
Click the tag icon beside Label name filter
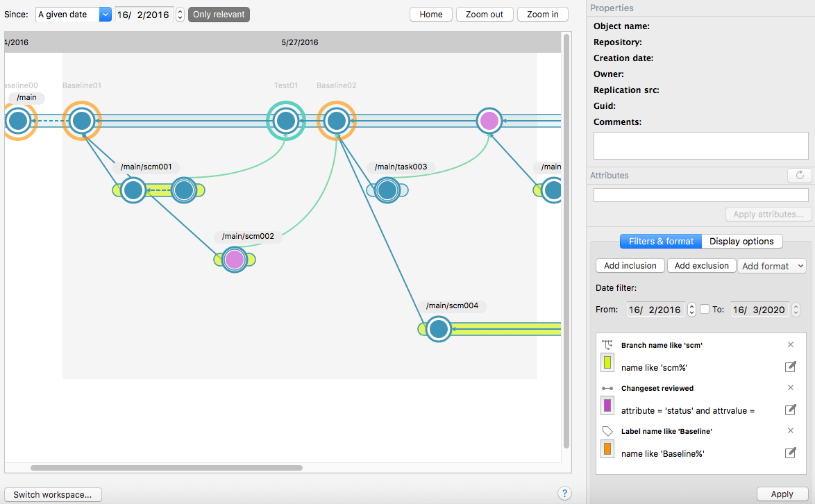(x=607, y=431)
